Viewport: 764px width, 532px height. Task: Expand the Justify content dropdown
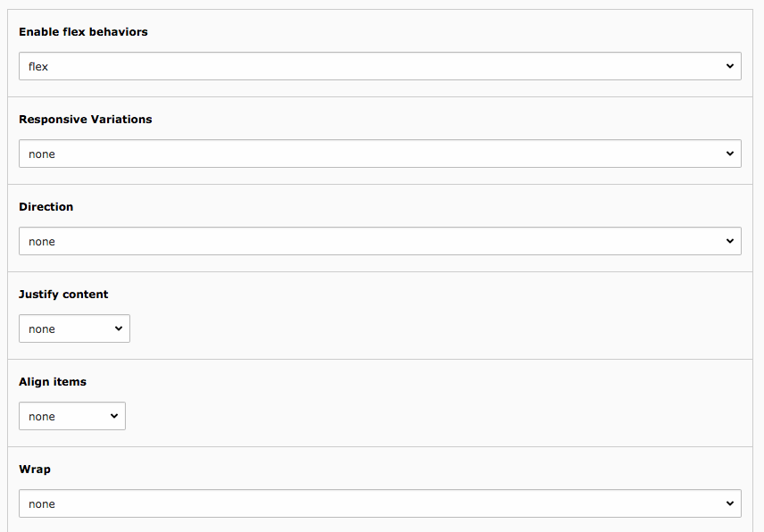(x=75, y=328)
